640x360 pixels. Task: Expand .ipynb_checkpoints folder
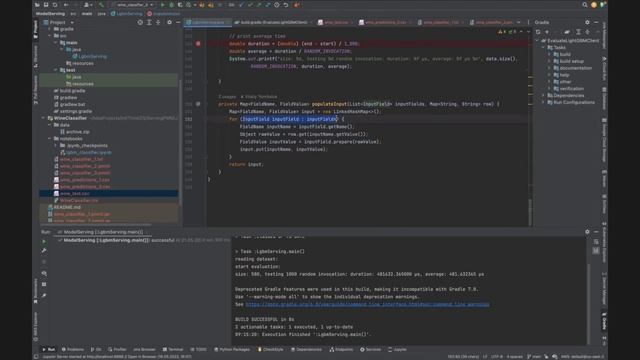tap(56, 145)
